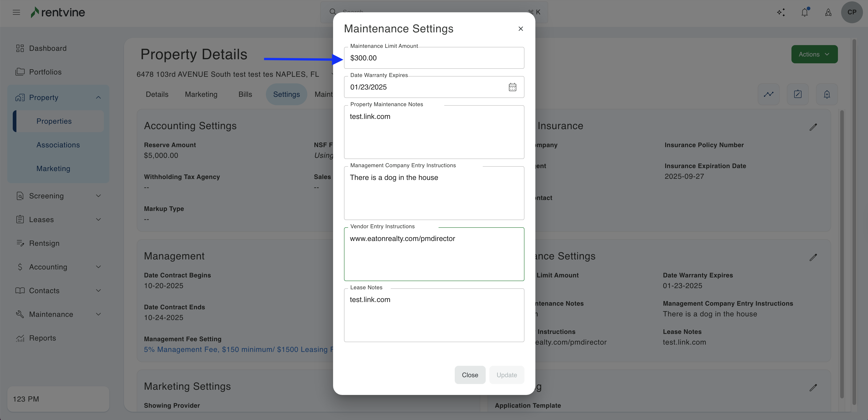Click the CP user avatar
The width and height of the screenshot is (868, 420).
point(852,12)
